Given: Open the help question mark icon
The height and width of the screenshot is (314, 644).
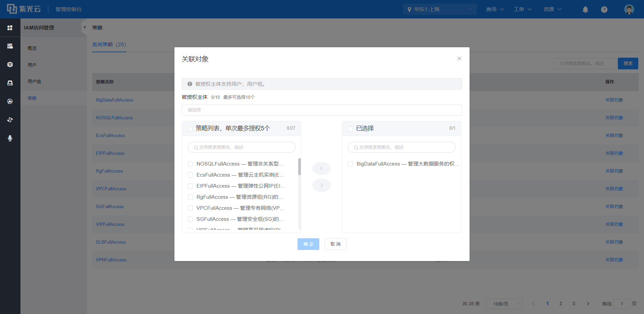Looking at the screenshot, I should tap(604, 9).
